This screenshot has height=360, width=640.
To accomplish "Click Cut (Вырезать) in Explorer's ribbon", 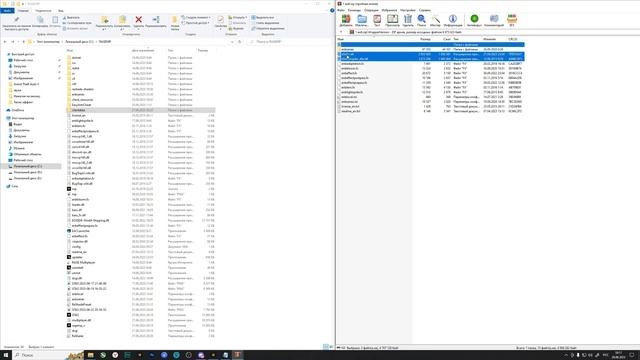I will [x=71, y=18].
